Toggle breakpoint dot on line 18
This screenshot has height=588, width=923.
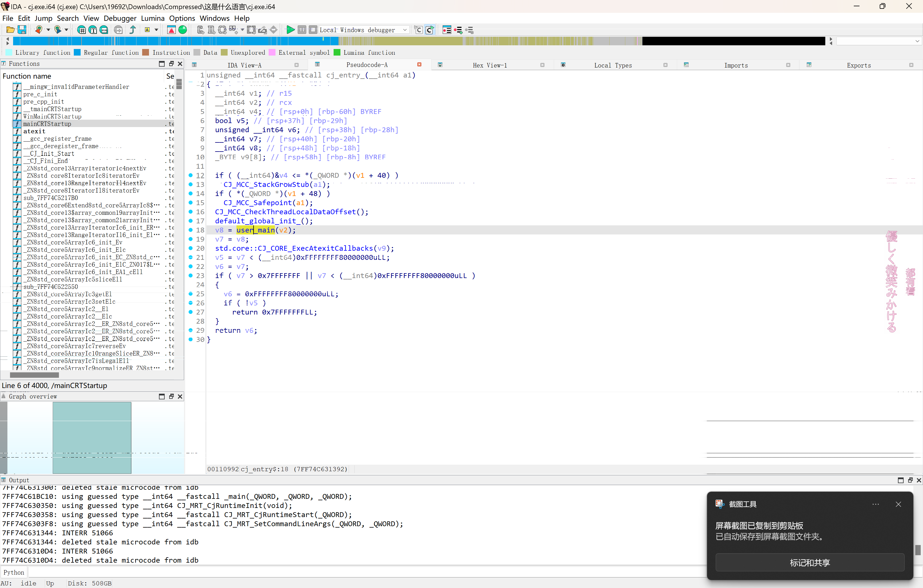pos(191,230)
